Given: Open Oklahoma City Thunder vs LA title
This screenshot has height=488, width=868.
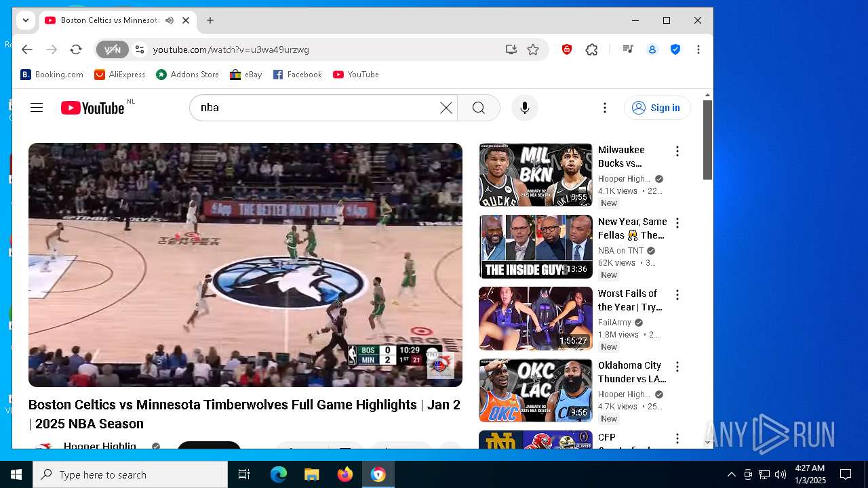Looking at the screenshot, I should [x=632, y=372].
